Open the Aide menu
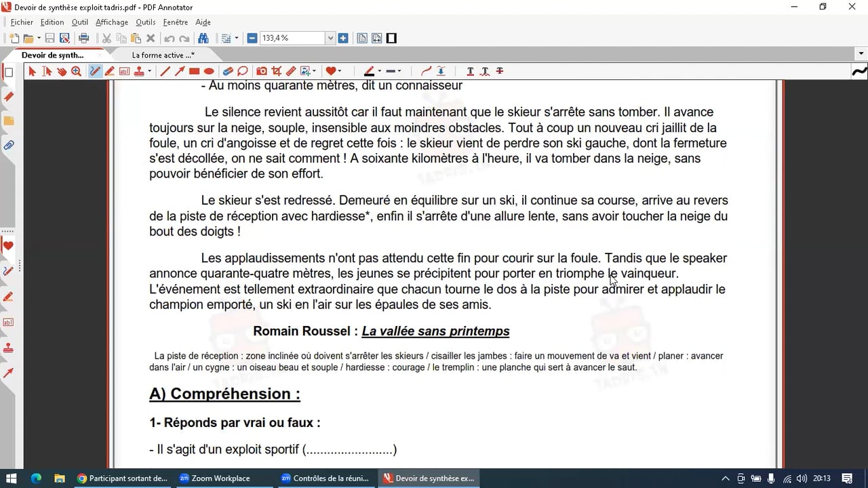868x488 pixels. (203, 22)
